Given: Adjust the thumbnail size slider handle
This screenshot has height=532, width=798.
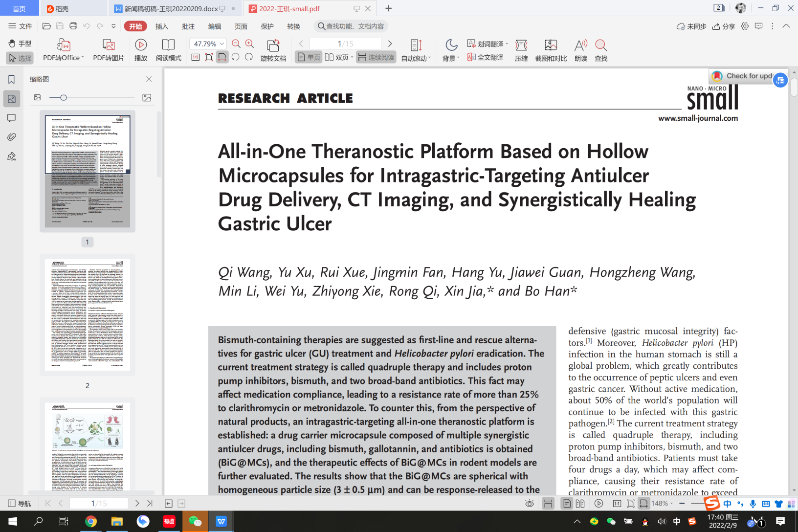Looking at the screenshot, I should 63,98.
